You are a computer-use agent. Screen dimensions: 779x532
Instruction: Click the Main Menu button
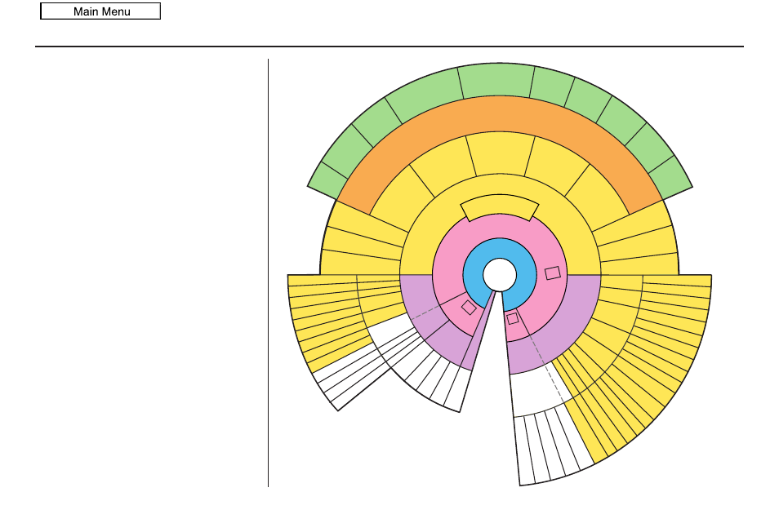coord(100,11)
